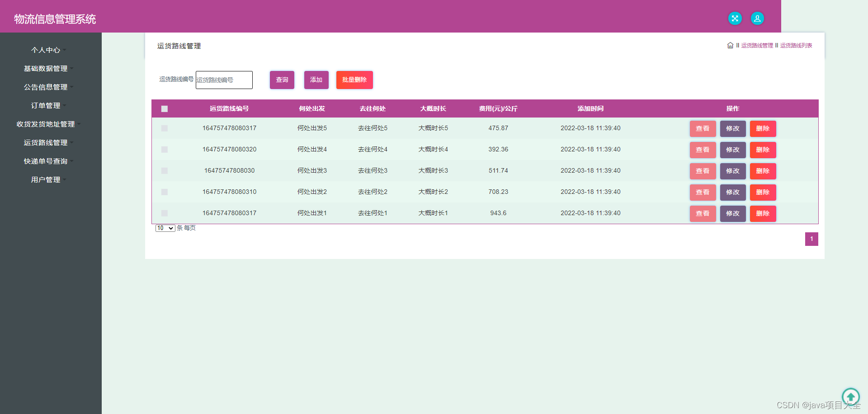Click the fullscreen toggle icon in header

[735, 19]
